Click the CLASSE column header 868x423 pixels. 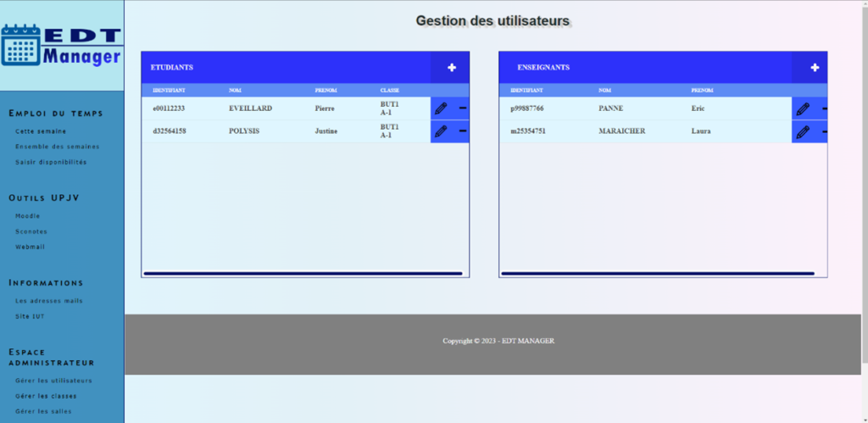click(389, 90)
